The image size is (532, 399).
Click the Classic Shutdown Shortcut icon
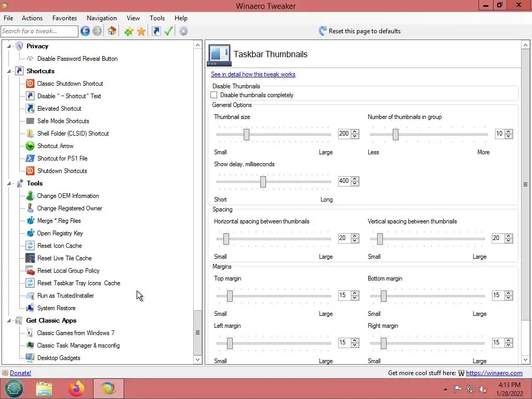[30, 84]
